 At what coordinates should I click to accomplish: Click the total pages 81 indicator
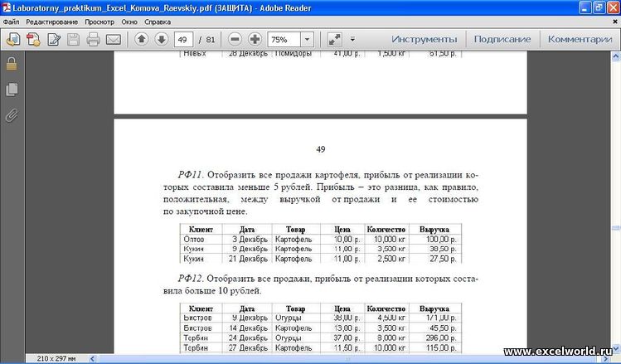[x=211, y=40]
